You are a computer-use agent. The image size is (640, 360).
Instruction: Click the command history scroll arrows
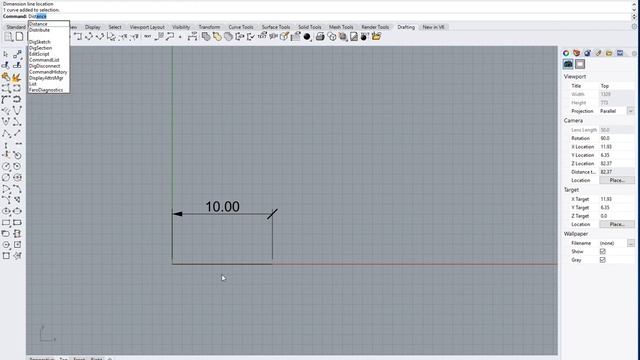tap(634, 8)
